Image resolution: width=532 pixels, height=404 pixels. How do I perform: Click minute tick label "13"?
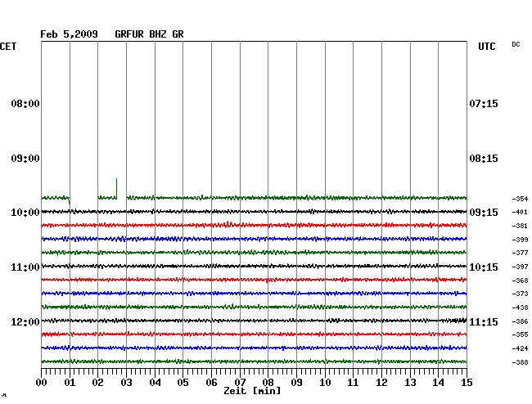(x=410, y=383)
